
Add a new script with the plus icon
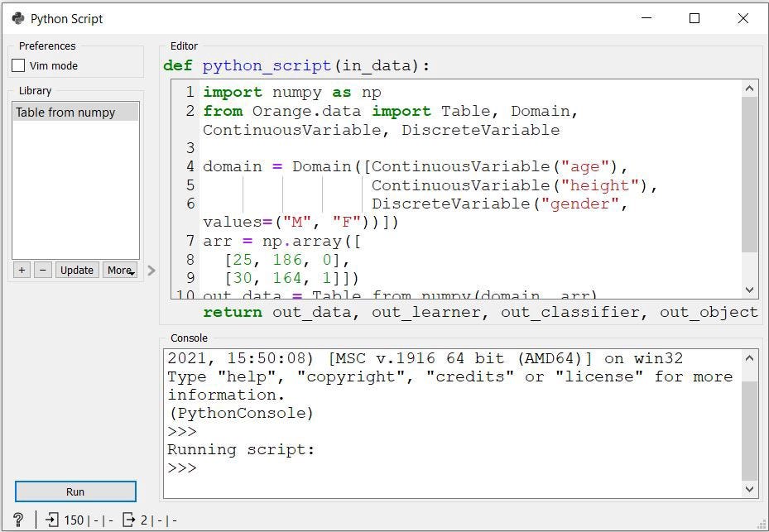[22, 270]
